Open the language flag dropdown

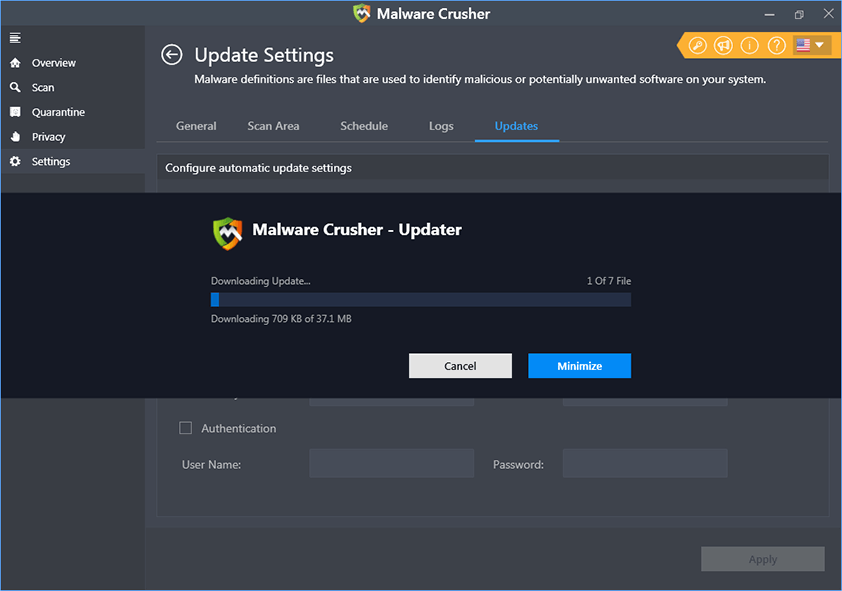pos(811,45)
